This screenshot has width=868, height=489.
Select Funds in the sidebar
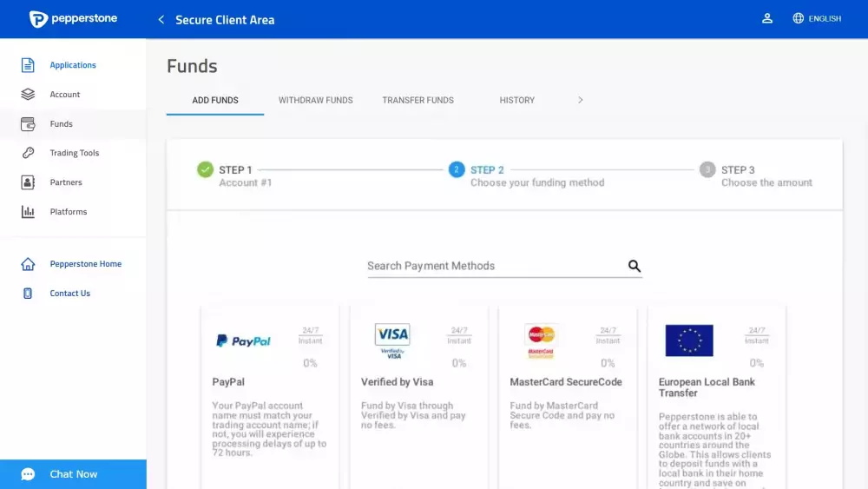click(x=61, y=123)
